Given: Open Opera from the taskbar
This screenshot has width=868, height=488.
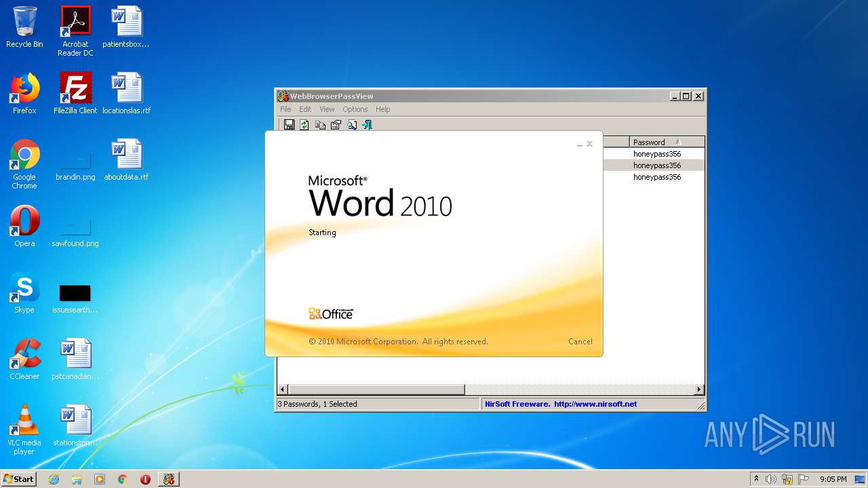Looking at the screenshot, I should pyautogui.click(x=145, y=479).
